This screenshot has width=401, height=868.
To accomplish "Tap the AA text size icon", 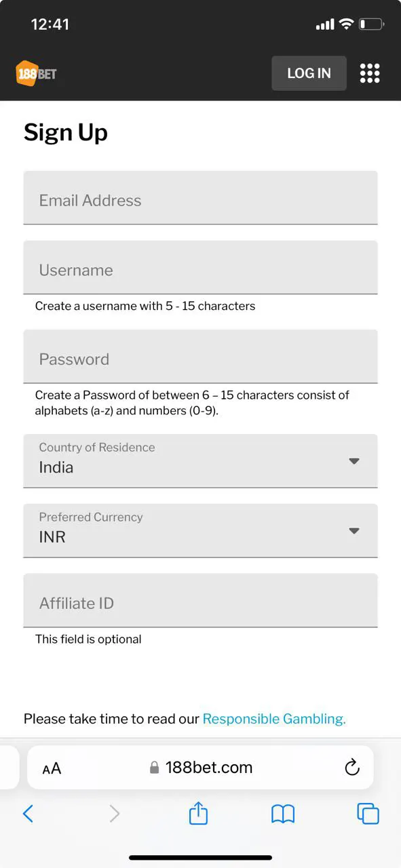I will (50, 767).
